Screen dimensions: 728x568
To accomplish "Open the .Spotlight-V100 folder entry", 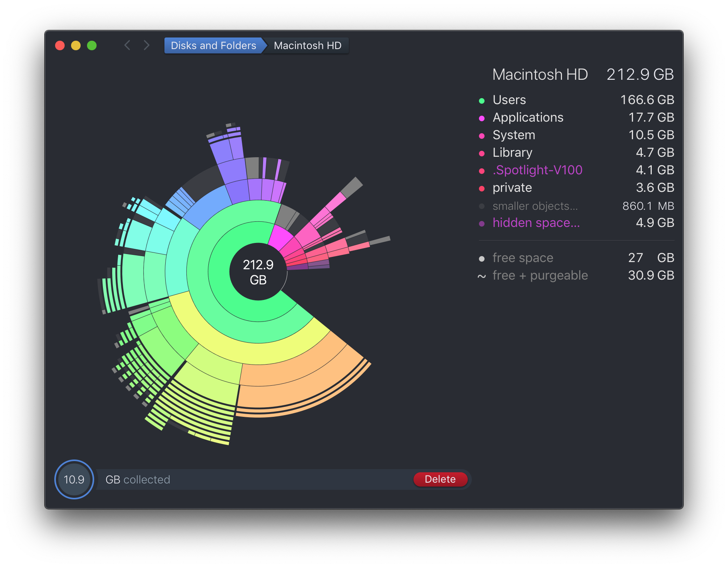I will coord(537,170).
